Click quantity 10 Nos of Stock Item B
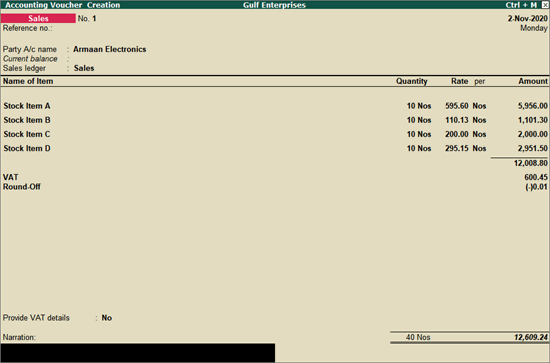The width and height of the screenshot is (550, 363). (419, 120)
